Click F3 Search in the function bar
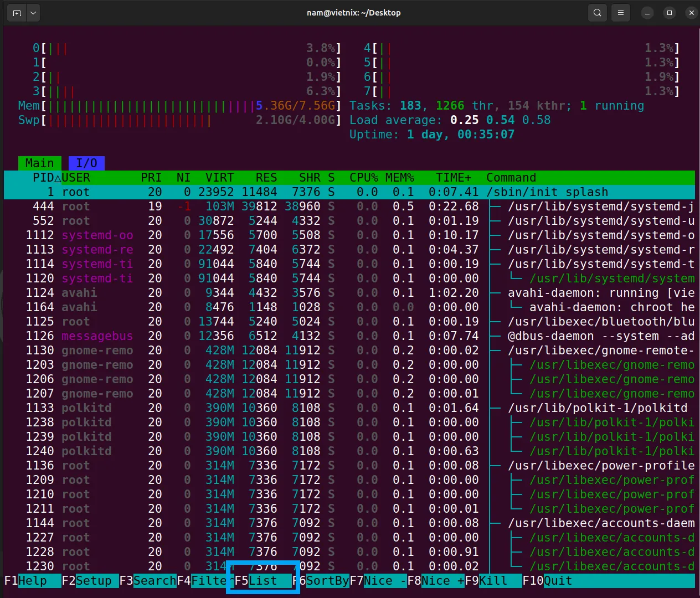This screenshot has width=700, height=598. coord(148,581)
